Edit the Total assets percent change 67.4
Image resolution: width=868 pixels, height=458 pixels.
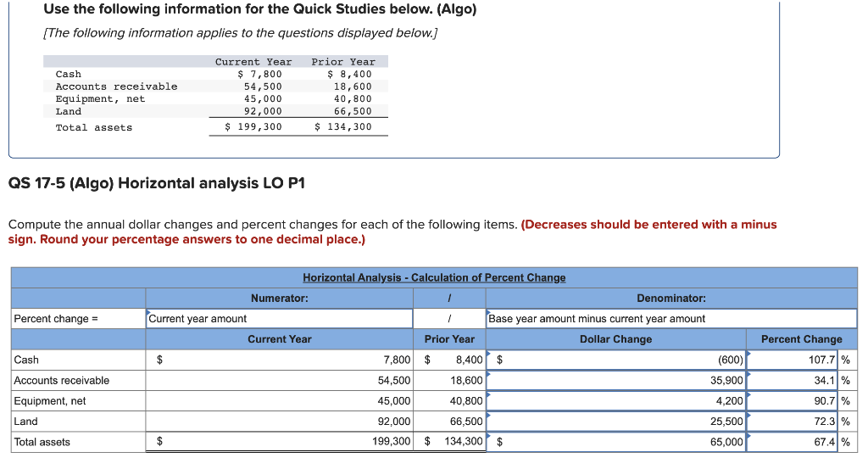point(793,442)
